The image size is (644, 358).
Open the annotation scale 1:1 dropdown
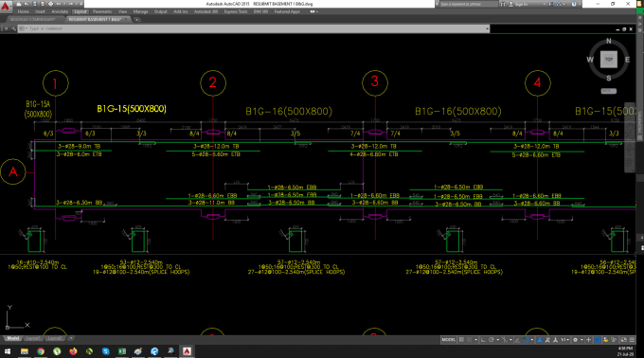click(565, 340)
